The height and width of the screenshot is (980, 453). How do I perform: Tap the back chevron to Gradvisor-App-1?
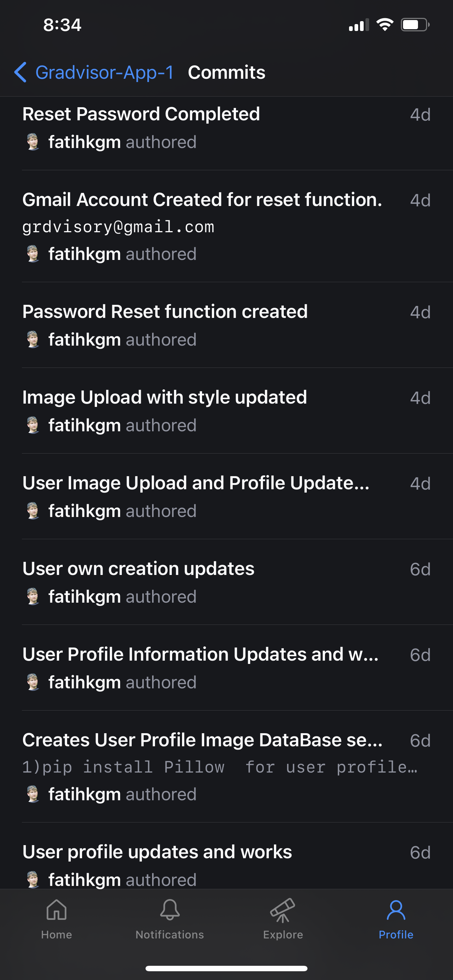pyautogui.click(x=20, y=72)
